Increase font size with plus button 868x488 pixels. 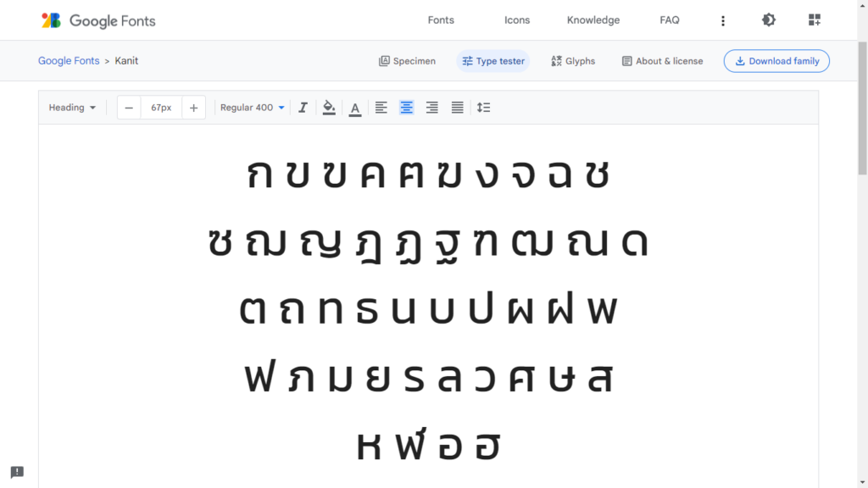point(193,108)
